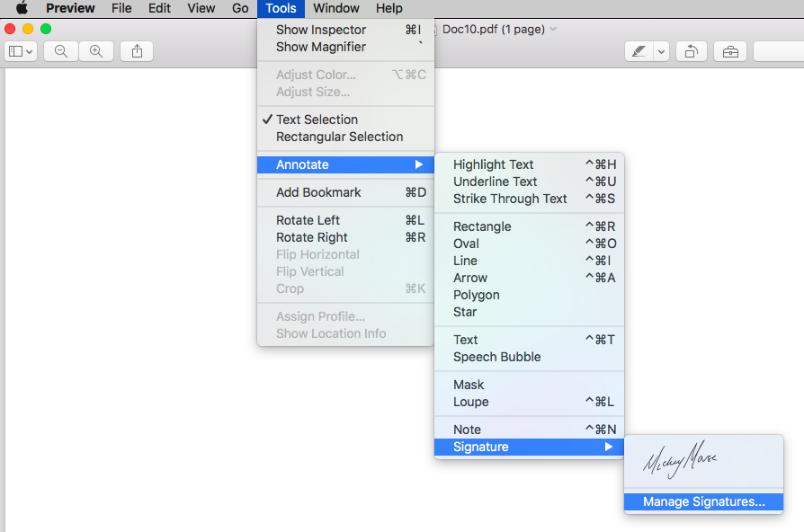Image resolution: width=804 pixels, height=532 pixels.
Task: Choose Rotate Left
Action: (x=345, y=220)
